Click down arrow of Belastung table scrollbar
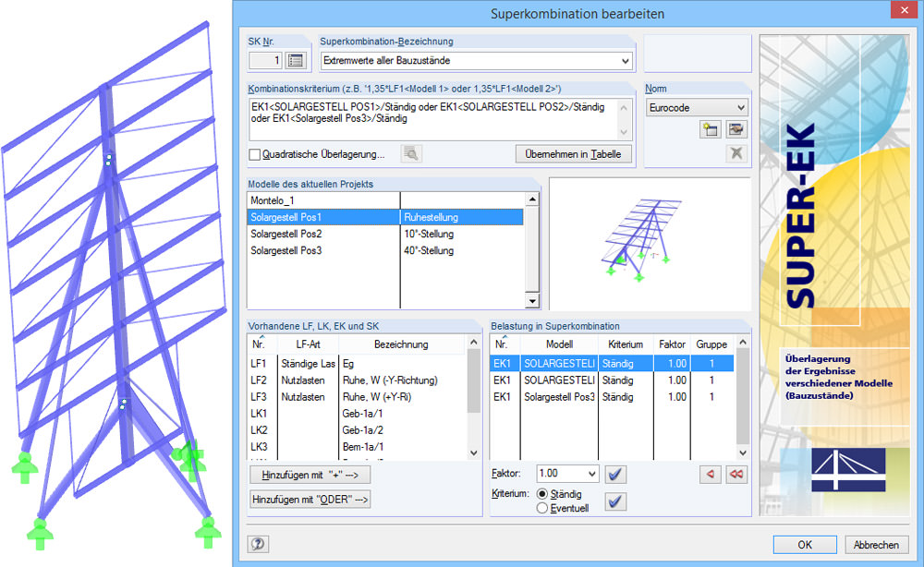This screenshot has height=567, width=924. point(743,452)
